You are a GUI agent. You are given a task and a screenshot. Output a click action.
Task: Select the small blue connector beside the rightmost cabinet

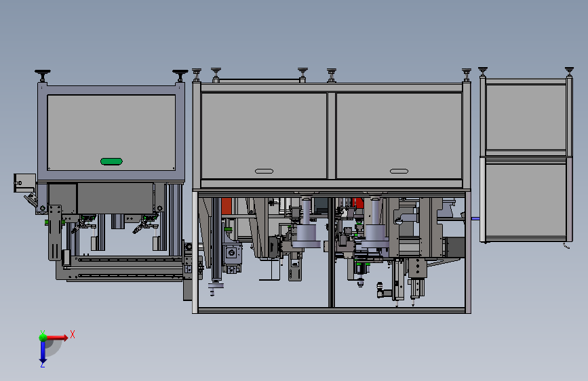coord(475,218)
